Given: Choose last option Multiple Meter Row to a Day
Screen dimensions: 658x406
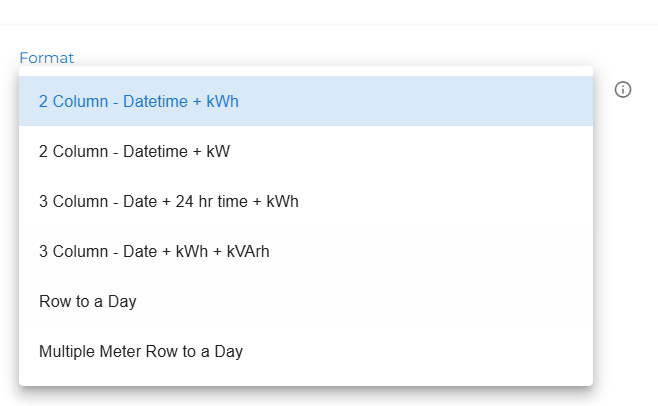Looking at the screenshot, I should (306, 351).
